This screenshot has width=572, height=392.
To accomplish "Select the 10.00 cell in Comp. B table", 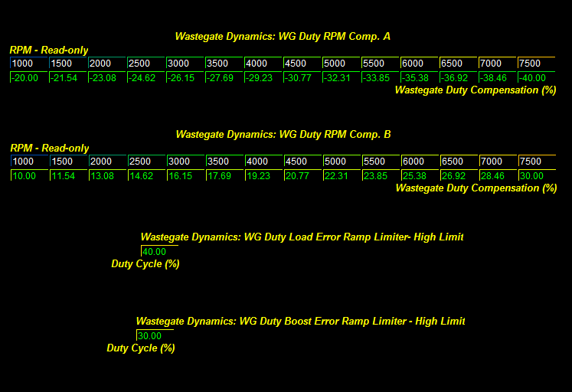I will click(29, 175).
